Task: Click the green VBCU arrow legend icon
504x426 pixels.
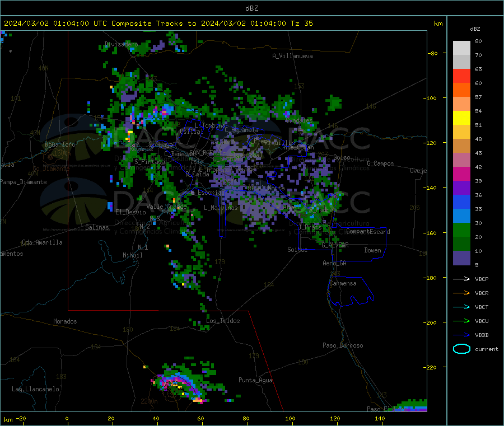Action: tap(461, 321)
